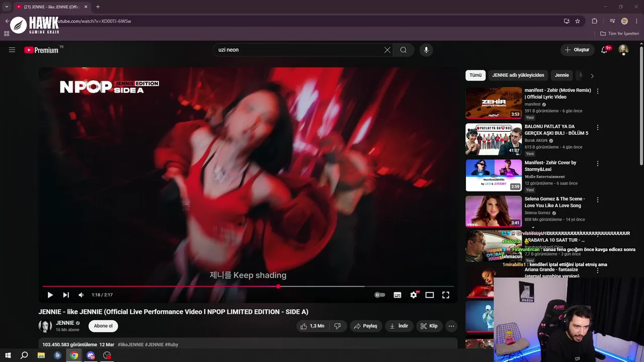This screenshot has height=362, width=644.
Task: Focus the YouTube search field
Action: coord(299,50)
